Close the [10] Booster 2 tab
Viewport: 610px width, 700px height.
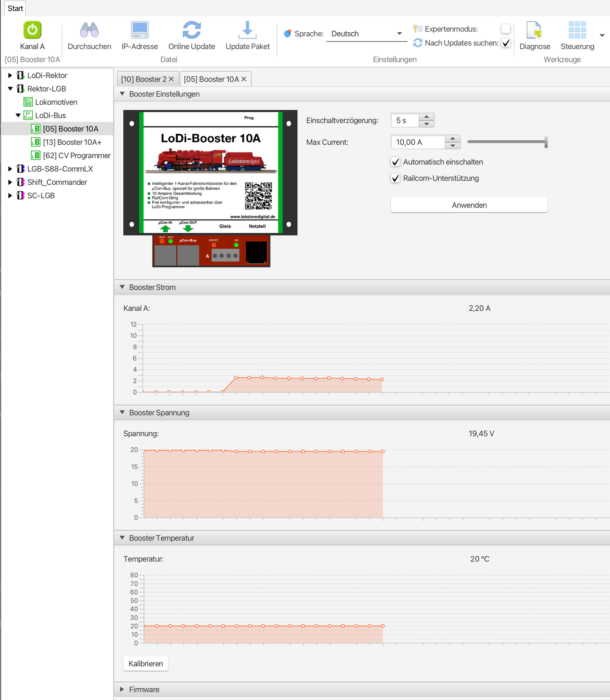pos(171,79)
